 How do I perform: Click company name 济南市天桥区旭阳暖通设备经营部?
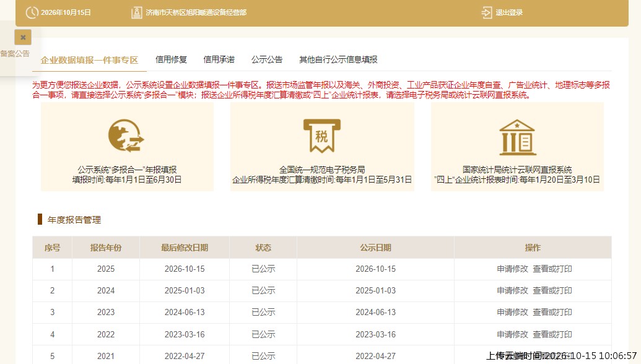(x=196, y=12)
